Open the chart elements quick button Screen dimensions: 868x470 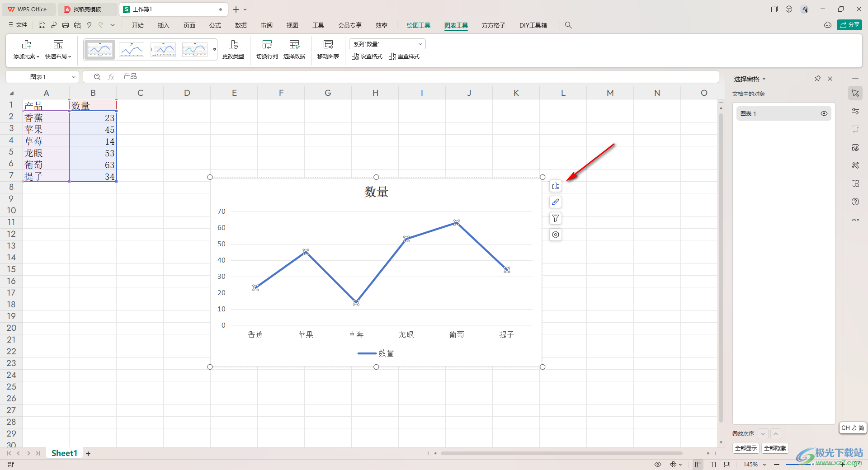pyautogui.click(x=556, y=186)
